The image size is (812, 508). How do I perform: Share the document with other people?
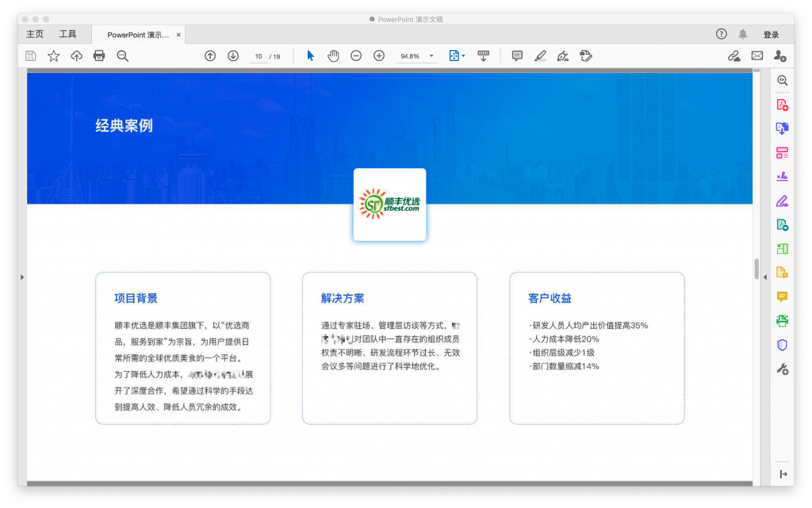point(780,55)
